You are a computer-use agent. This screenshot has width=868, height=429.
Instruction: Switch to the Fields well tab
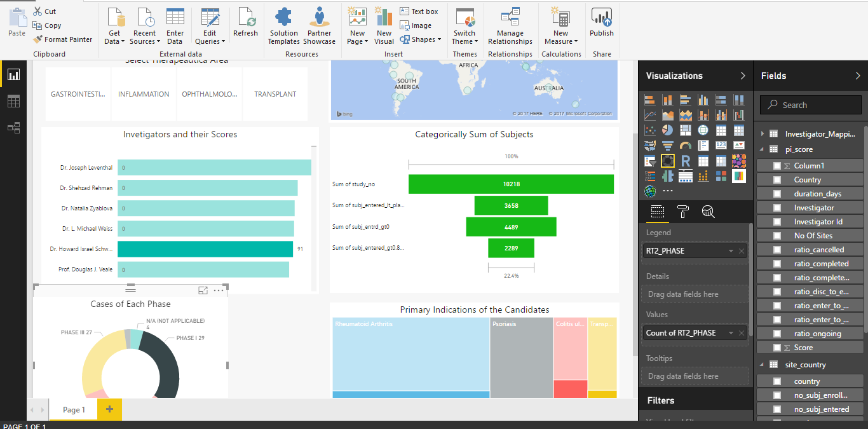point(658,212)
